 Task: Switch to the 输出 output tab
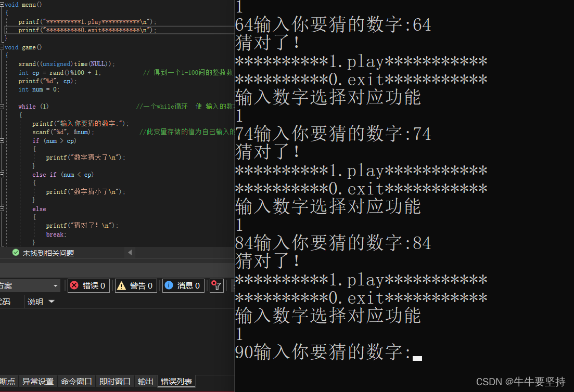pos(145,381)
